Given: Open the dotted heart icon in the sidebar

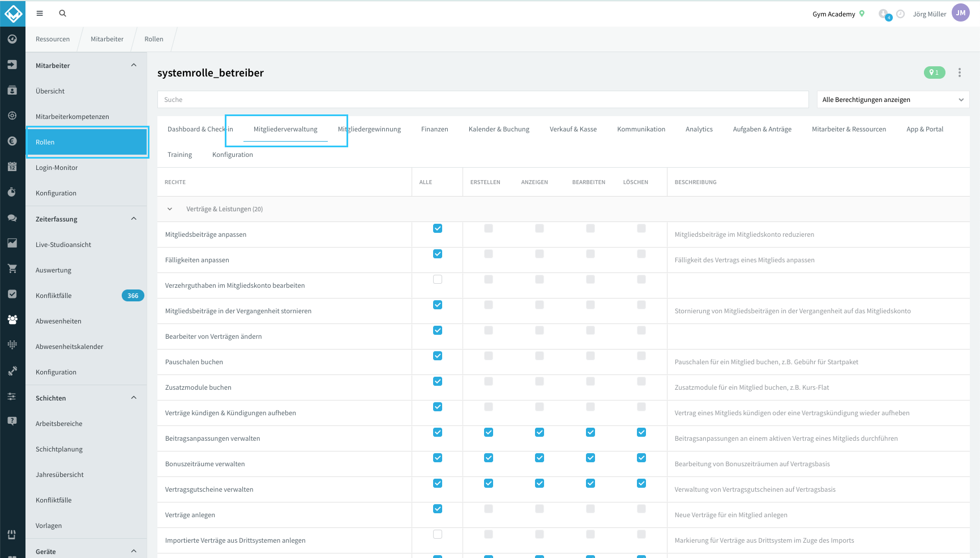Looking at the screenshot, I should click(12, 345).
